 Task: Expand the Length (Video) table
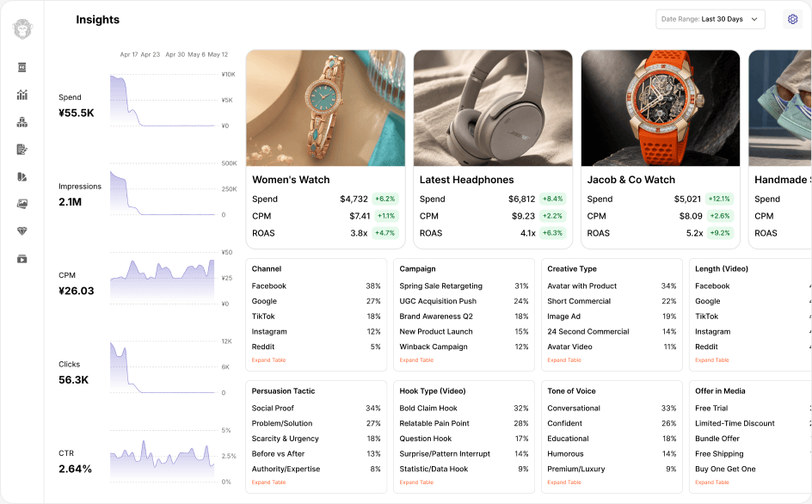pos(711,360)
